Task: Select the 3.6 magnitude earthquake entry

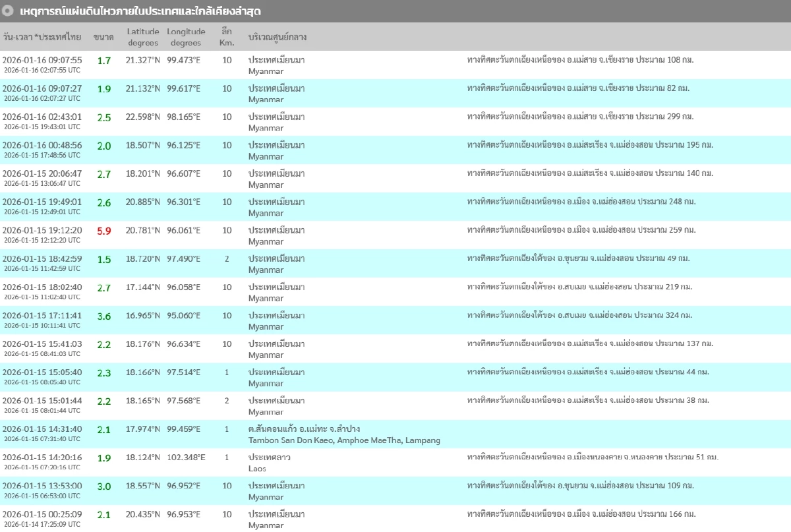Action: 104,316
